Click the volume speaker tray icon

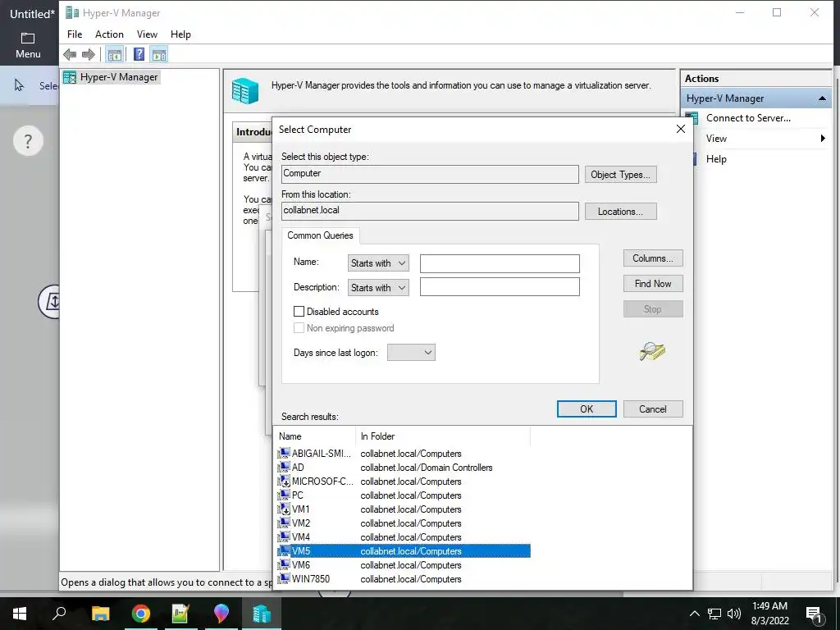[734, 614]
